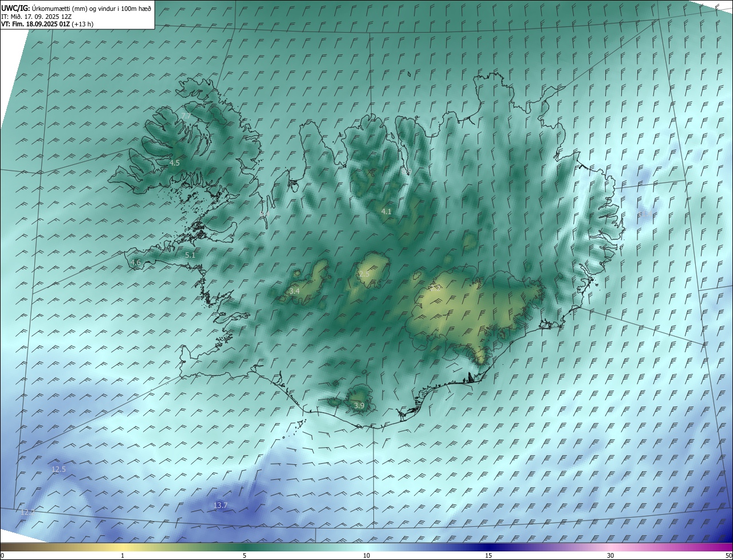Click the 4.6 value label at the peninsula tip
Image resolution: width=733 pixels, height=560 pixels.
tap(136, 263)
